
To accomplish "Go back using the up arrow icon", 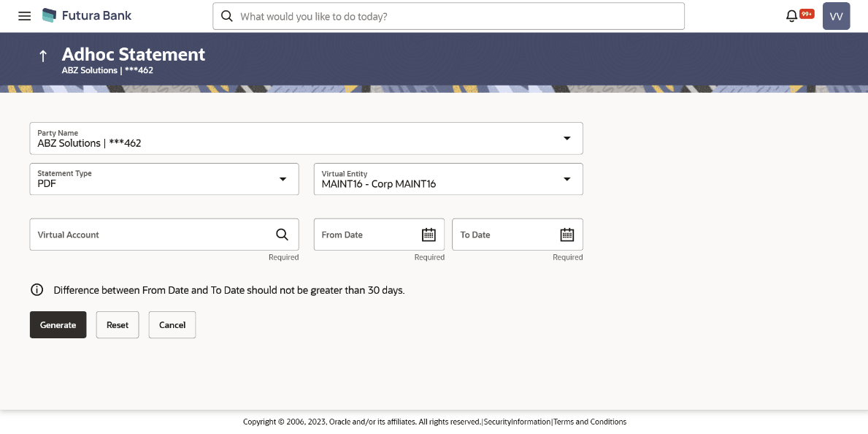I will click(x=42, y=56).
